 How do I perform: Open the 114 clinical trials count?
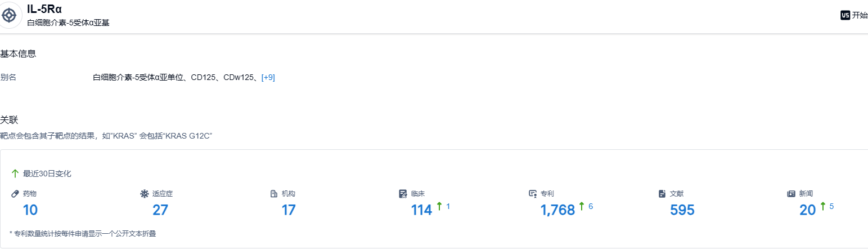click(421, 210)
